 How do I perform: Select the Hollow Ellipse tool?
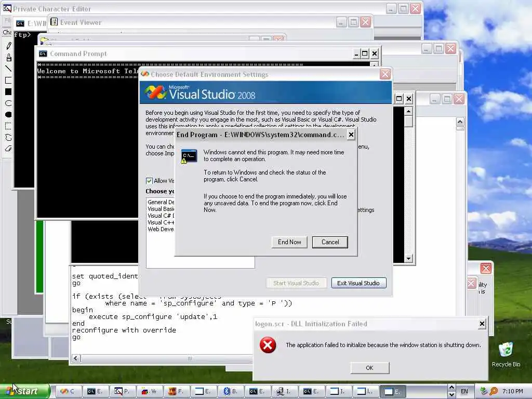(x=8, y=103)
